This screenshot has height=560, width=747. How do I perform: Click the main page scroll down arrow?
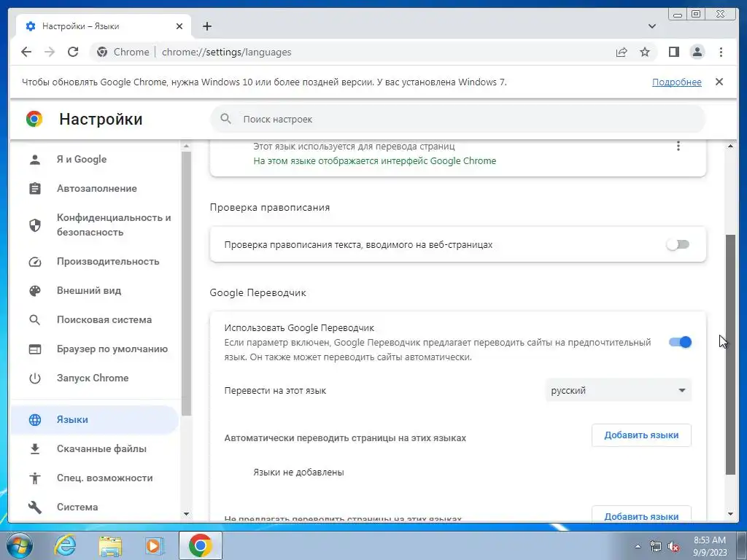tap(731, 514)
